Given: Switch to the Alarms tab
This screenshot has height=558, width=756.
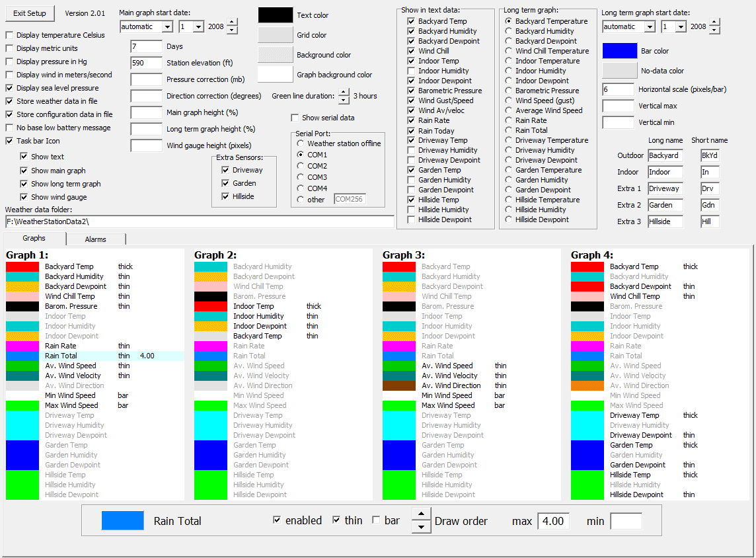Looking at the screenshot, I should [95, 239].
